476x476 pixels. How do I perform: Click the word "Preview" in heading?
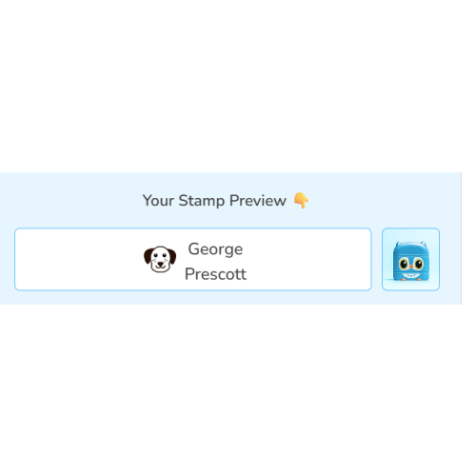point(258,201)
